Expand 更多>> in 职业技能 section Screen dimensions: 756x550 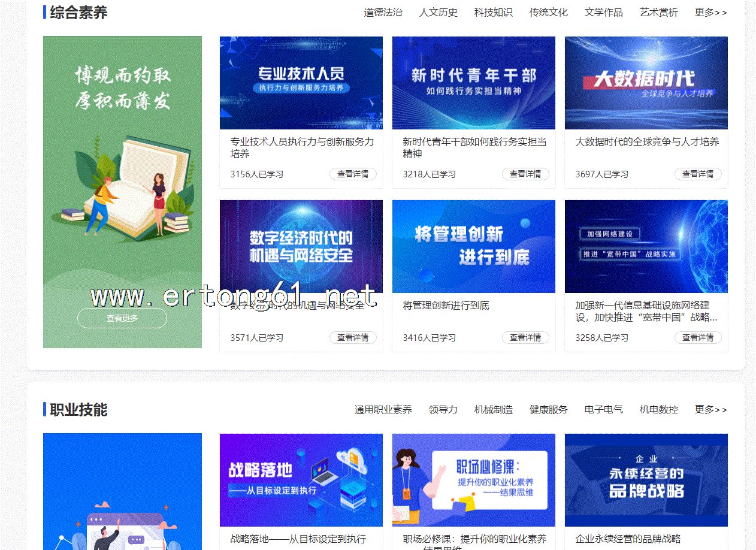(x=710, y=410)
